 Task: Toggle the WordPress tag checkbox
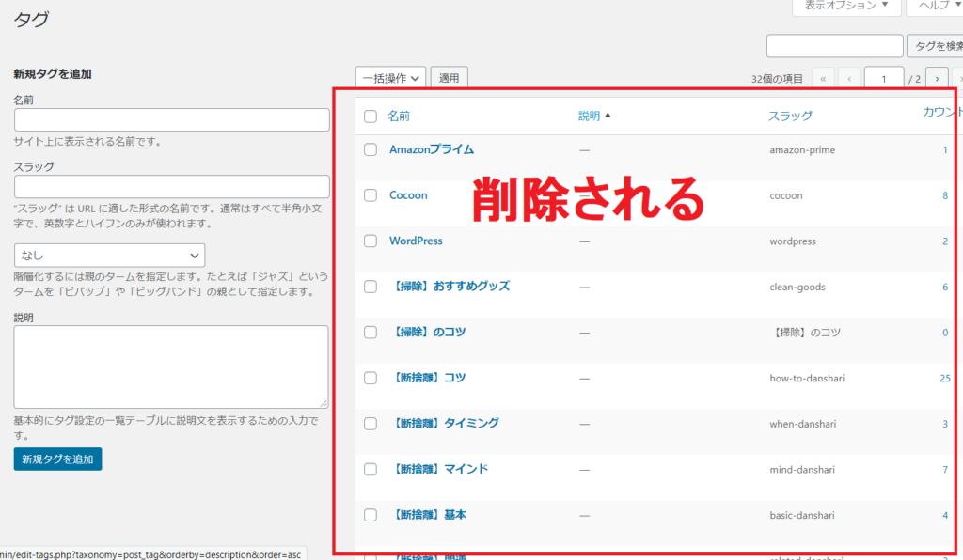click(371, 241)
